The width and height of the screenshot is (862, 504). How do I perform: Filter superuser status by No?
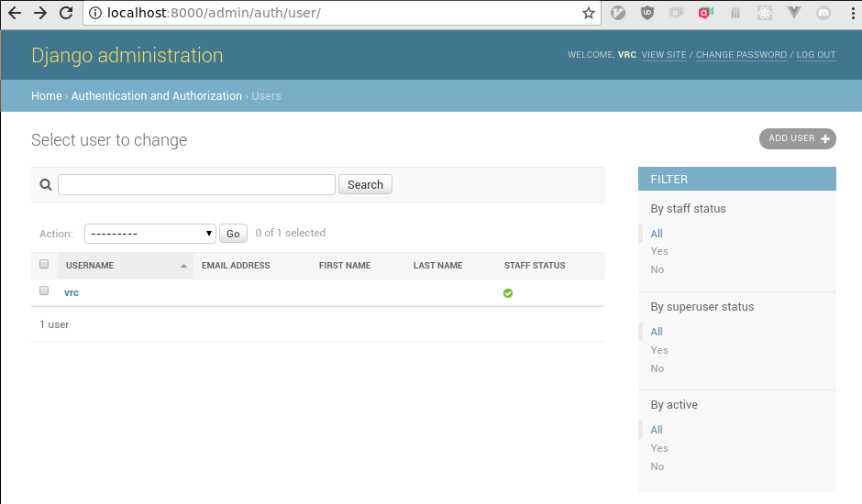(x=657, y=368)
